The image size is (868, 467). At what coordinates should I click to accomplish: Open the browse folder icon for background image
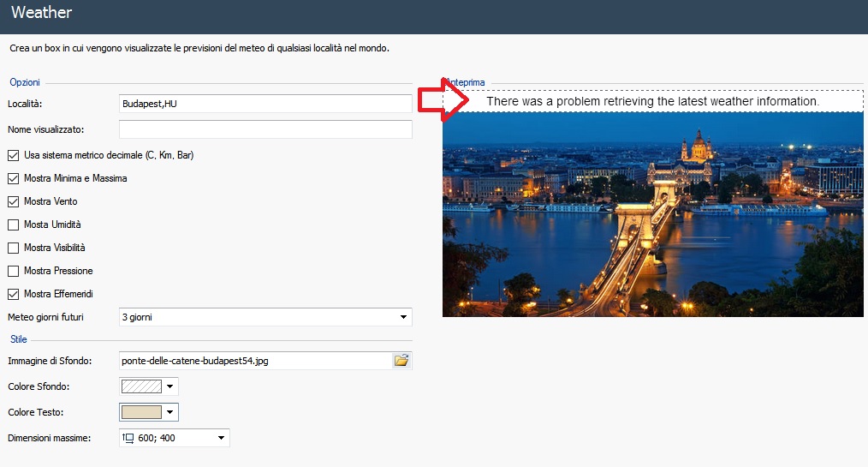coord(401,361)
